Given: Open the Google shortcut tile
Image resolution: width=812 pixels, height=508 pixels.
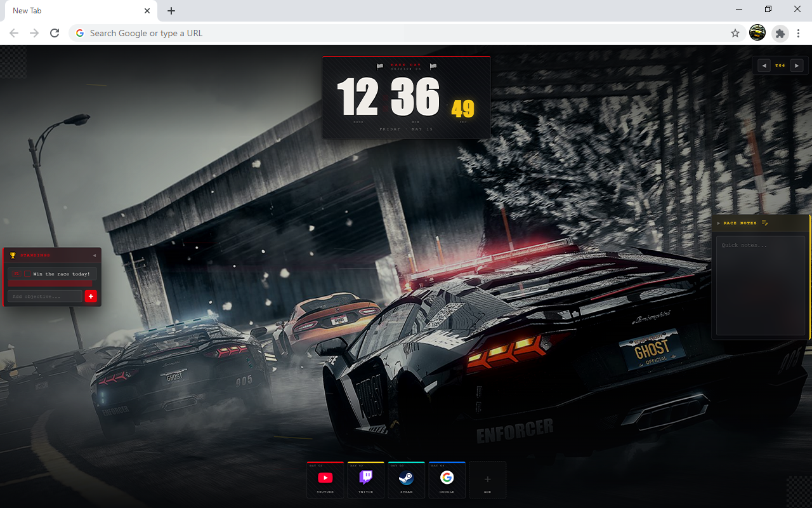Looking at the screenshot, I should [447, 480].
